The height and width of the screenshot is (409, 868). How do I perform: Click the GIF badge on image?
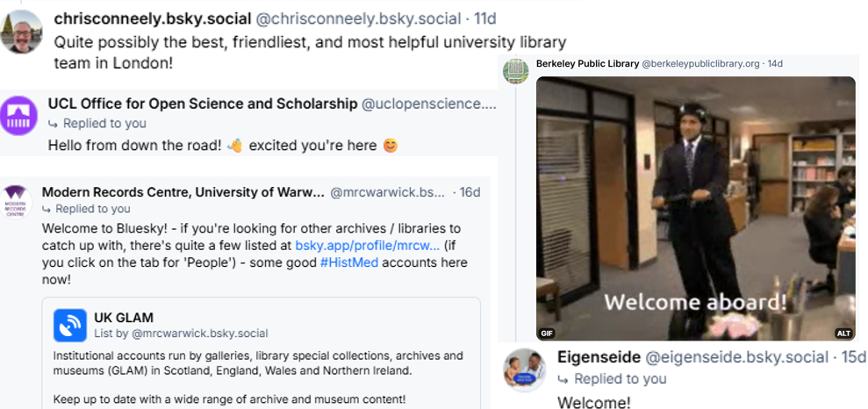547,334
